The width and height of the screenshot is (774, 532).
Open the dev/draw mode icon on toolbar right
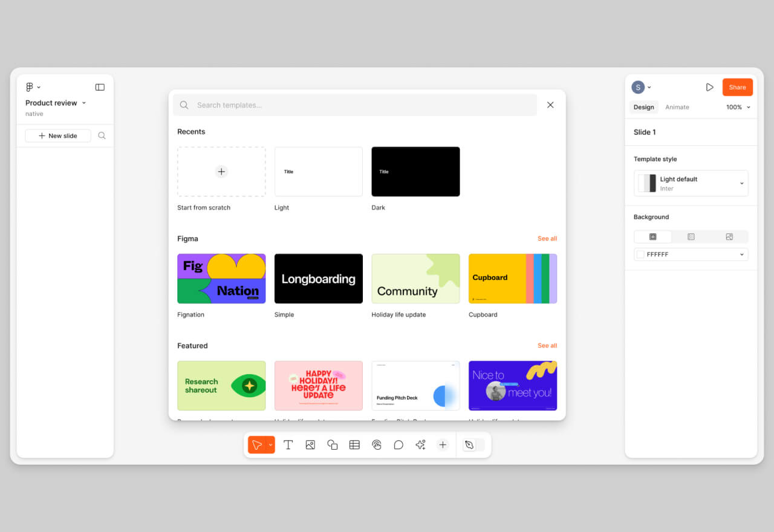[471, 444]
